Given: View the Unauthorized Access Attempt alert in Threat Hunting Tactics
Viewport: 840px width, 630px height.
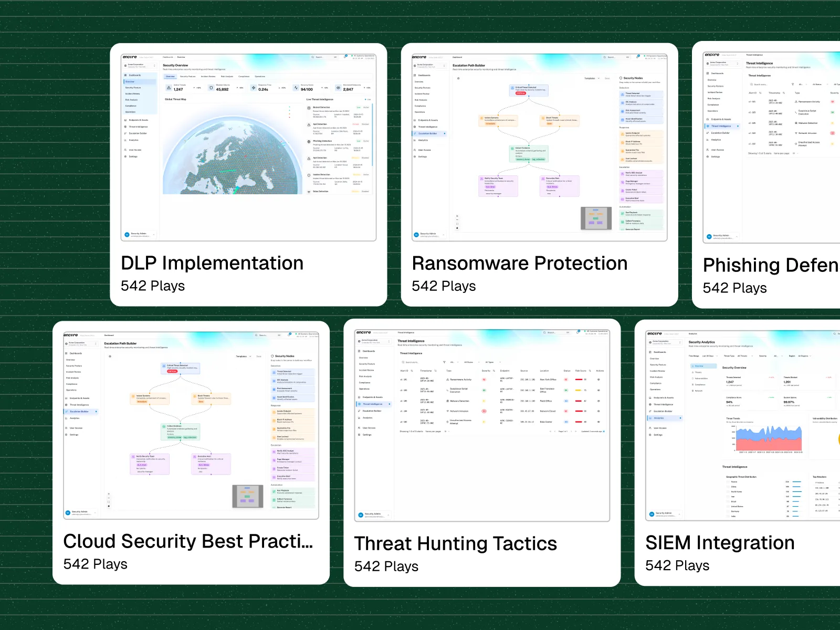Looking at the screenshot, I should coord(598,422).
